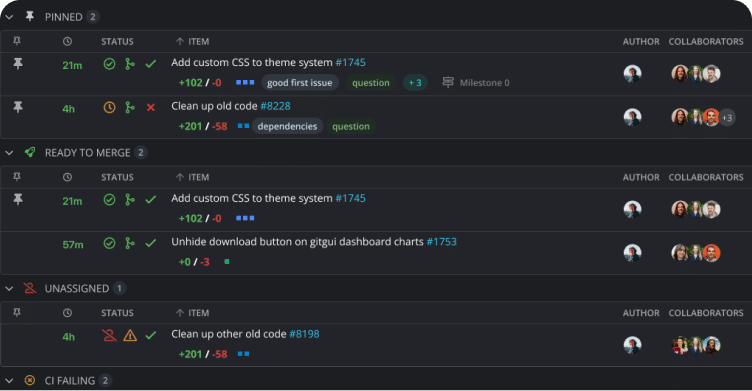Click COLLABORATORS header in Ready to Merge table
Image resolution: width=752 pixels, height=391 pixels.
(706, 177)
